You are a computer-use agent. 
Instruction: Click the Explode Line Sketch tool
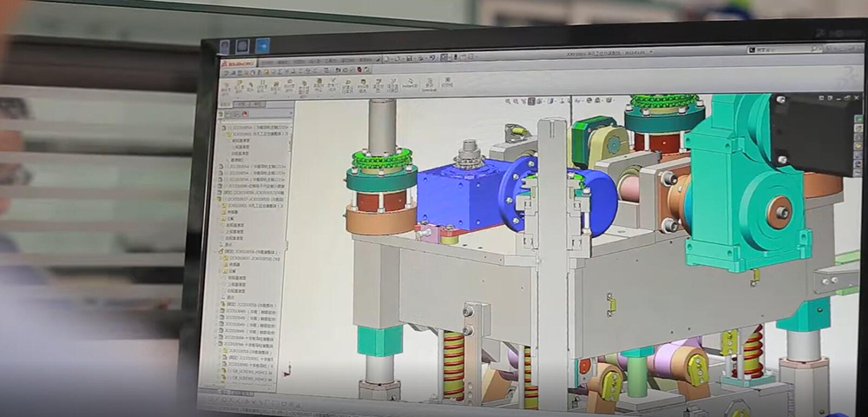(393, 85)
